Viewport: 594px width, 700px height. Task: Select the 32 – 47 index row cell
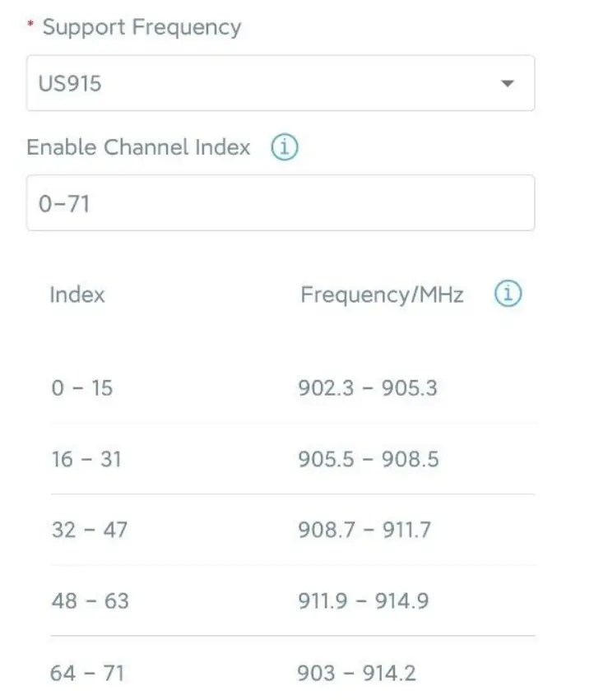click(x=90, y=530)
